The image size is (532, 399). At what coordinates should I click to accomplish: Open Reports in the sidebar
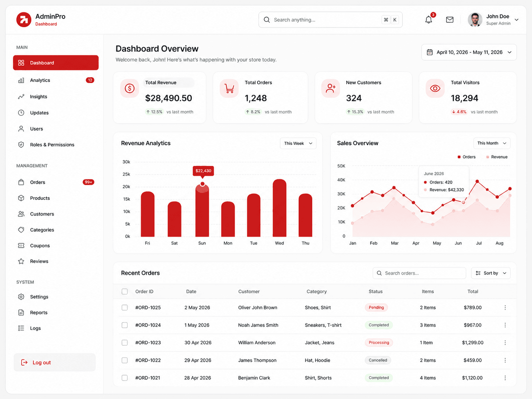click(56, 312)
